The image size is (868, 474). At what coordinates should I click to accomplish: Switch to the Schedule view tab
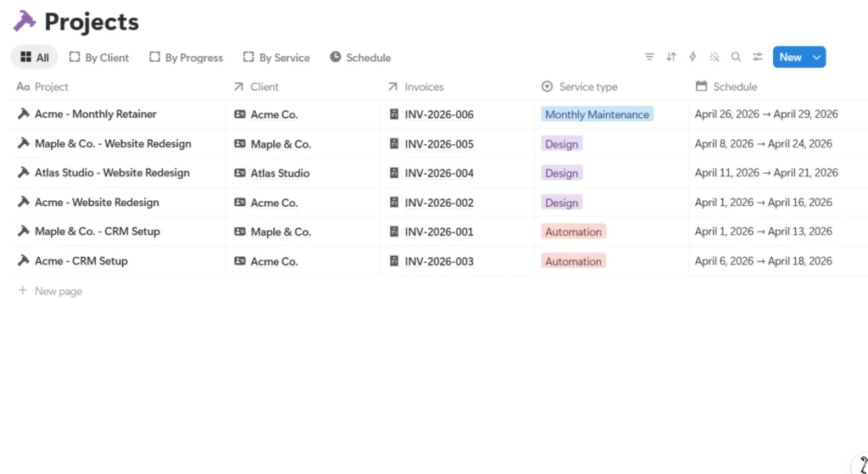click(x=360, y=58)
